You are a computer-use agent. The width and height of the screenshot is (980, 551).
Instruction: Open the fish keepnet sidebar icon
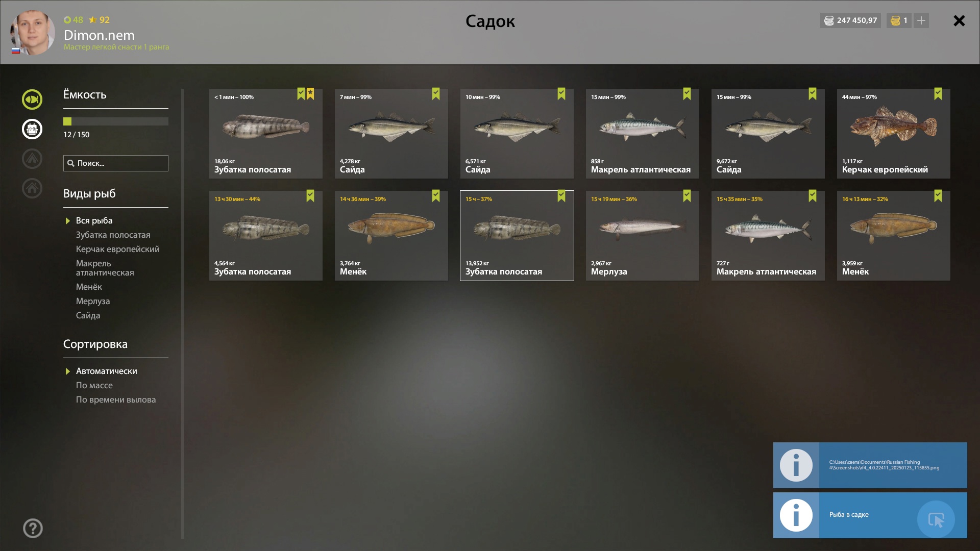pyautogui.click(x=32, y=99)
